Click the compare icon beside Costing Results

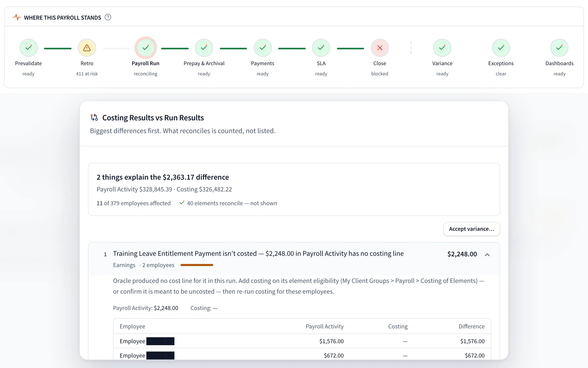[94, 118]
